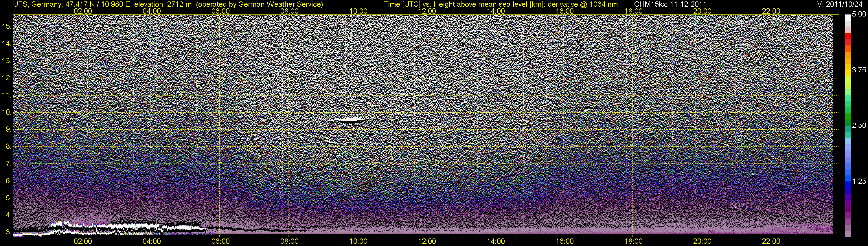
Task: Click '(operated by German Weather Service)' label
Action: [x=259, y=4]
